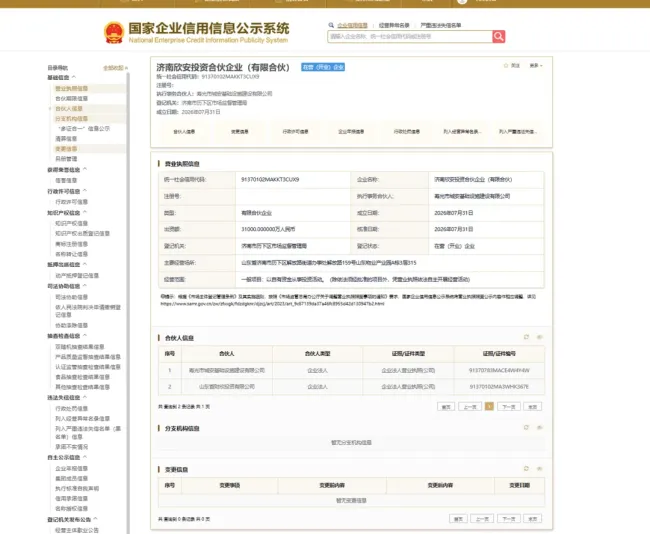Click 末页 in partner table pagination
Screen dimensions: 650x534
(533, 407)
